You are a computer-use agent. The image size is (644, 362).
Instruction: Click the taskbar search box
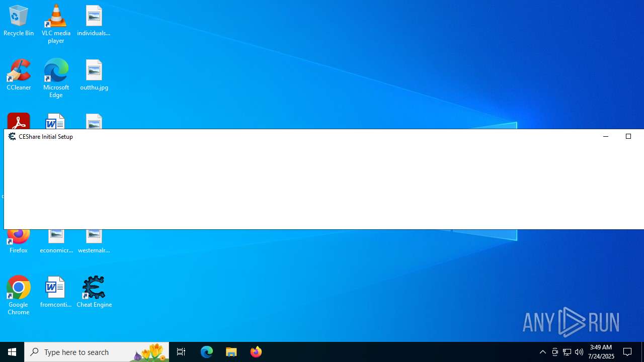[x=97, y=352]
